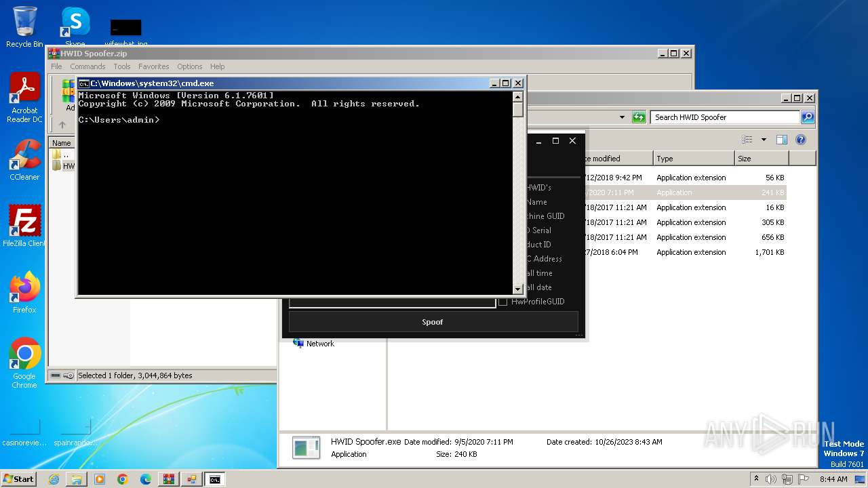Click Network in the Explorer navigation pane
The height and width of the screenshot is (488, 868).
(x=319, y=344)
